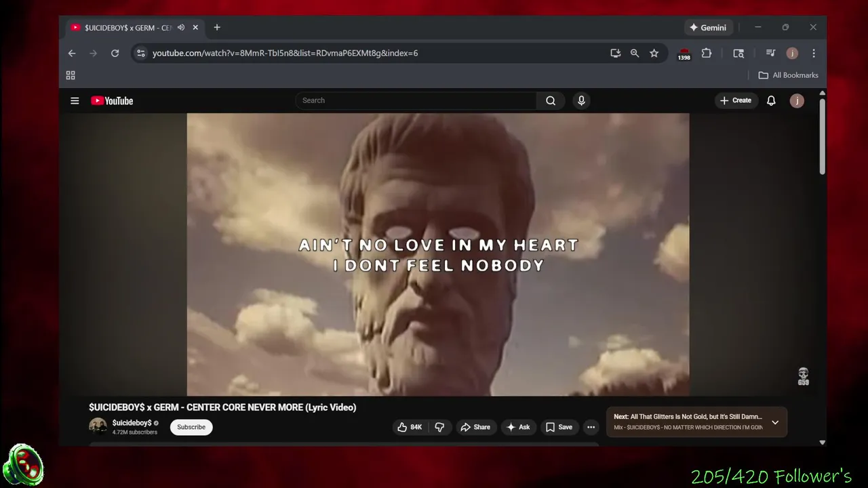
Task: Dislike the video with thumbs down
Action: point(439,427)
